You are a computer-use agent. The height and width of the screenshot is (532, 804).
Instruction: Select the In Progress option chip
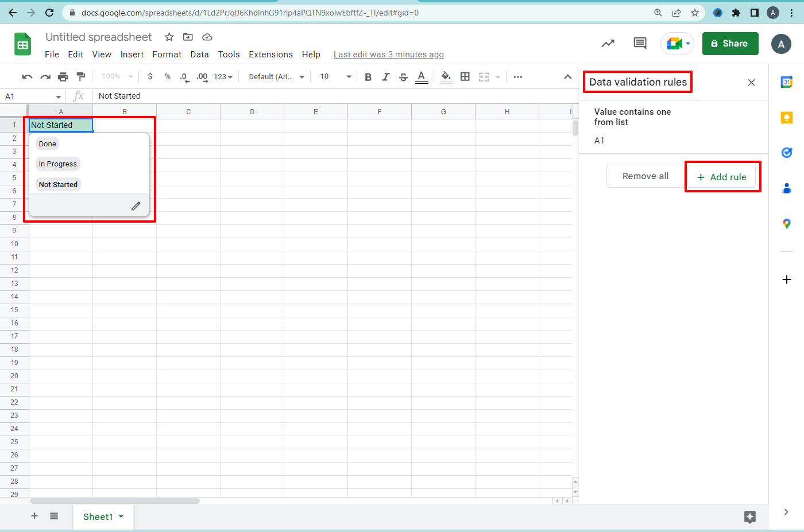pyautogui.click(x=58, y=164)
